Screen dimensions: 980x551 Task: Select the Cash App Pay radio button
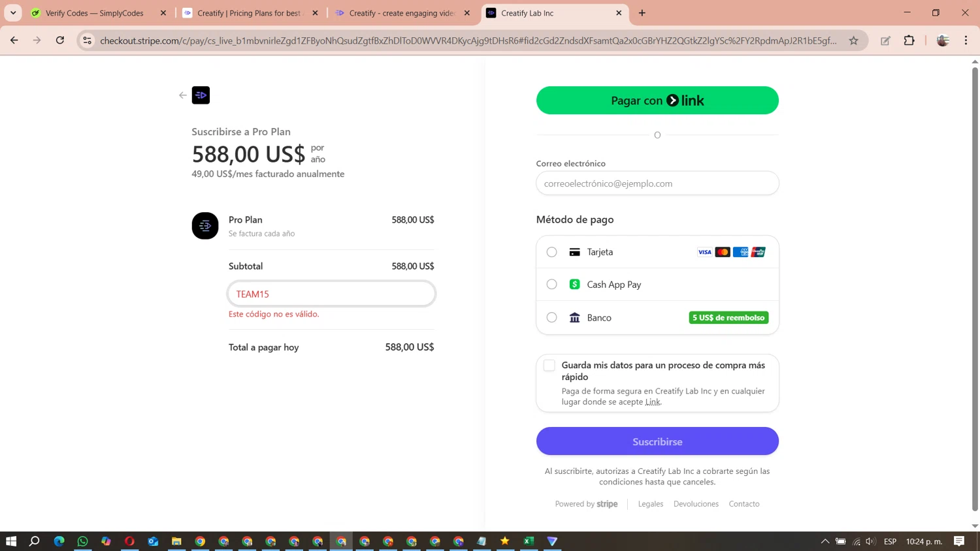coord(552,285)
